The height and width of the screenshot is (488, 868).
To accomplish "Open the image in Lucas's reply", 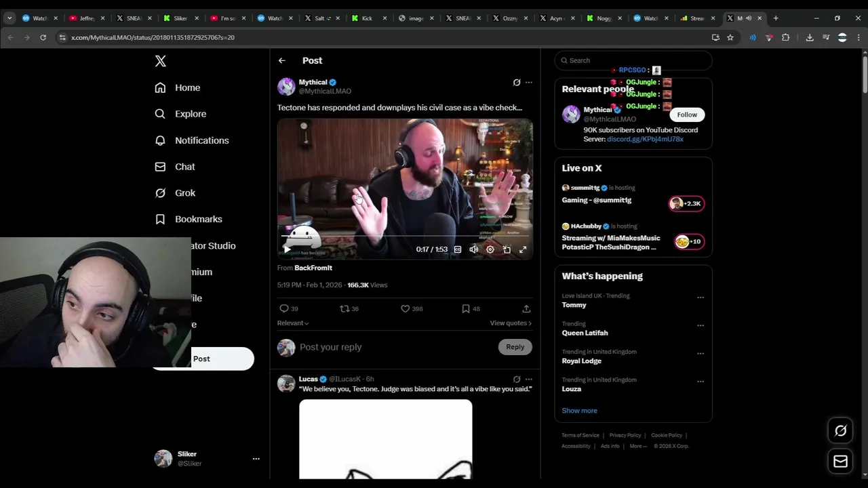I will click(386, 439).
